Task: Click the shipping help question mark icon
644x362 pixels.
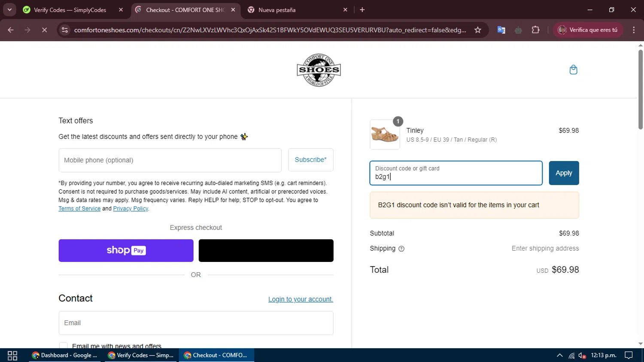Action: click(401, 249)
